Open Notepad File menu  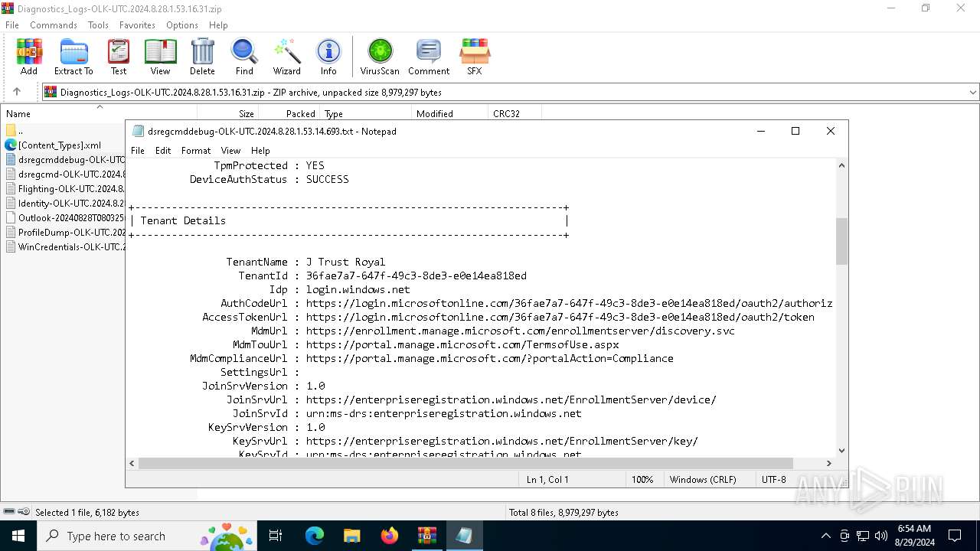[138, 151]
